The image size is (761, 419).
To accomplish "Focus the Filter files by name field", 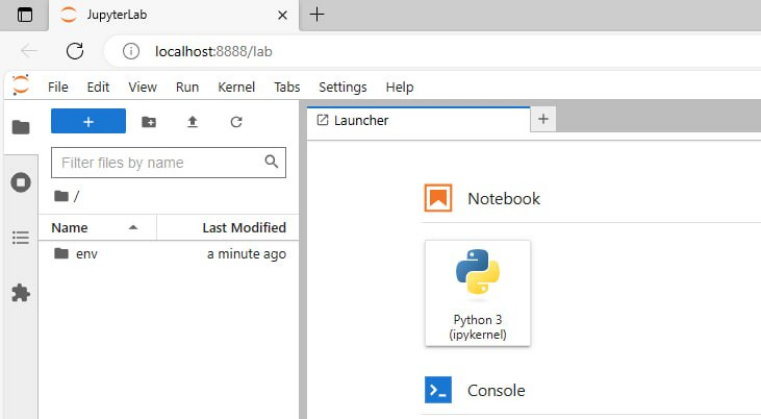I will click(168, 163).
